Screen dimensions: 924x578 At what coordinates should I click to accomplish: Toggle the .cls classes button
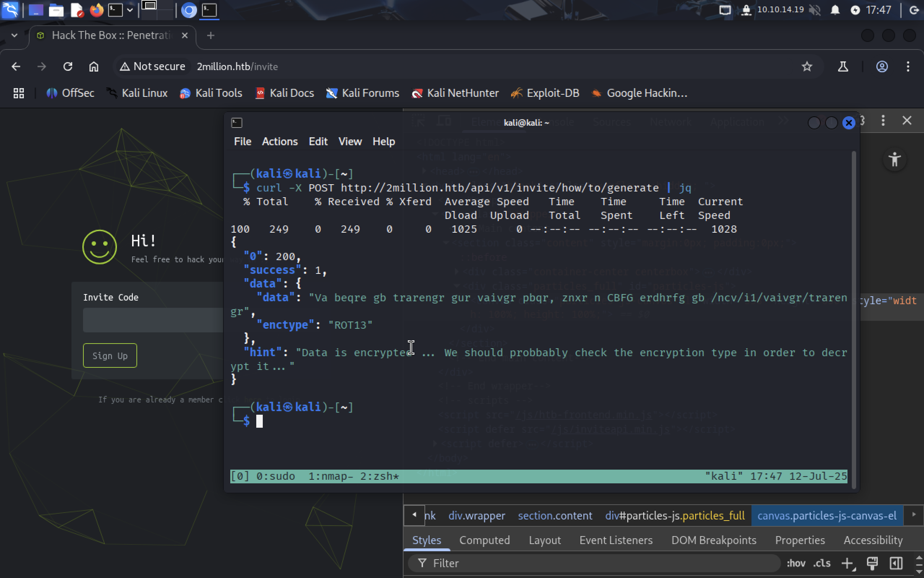coord(822,563)
